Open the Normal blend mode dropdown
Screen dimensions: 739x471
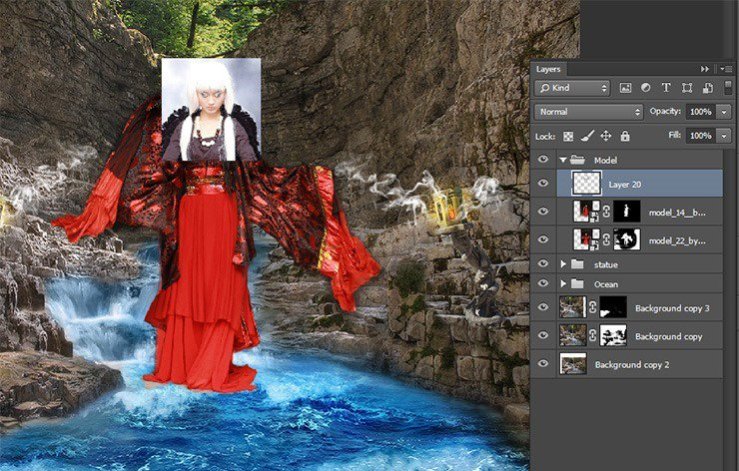(x=589, y=112)
